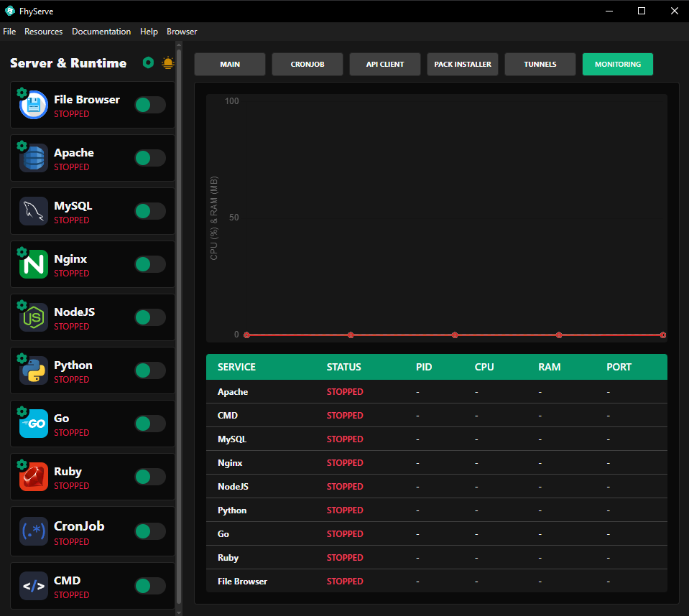
Task: Select the Ruby row in monitoring table
Action: pyautogui.click(x=437, y=558)
